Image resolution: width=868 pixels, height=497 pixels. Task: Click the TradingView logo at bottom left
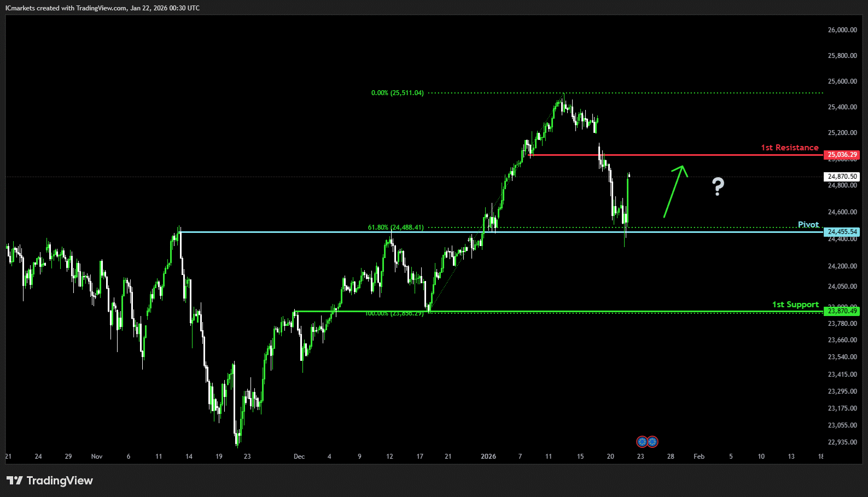point(50,481)
